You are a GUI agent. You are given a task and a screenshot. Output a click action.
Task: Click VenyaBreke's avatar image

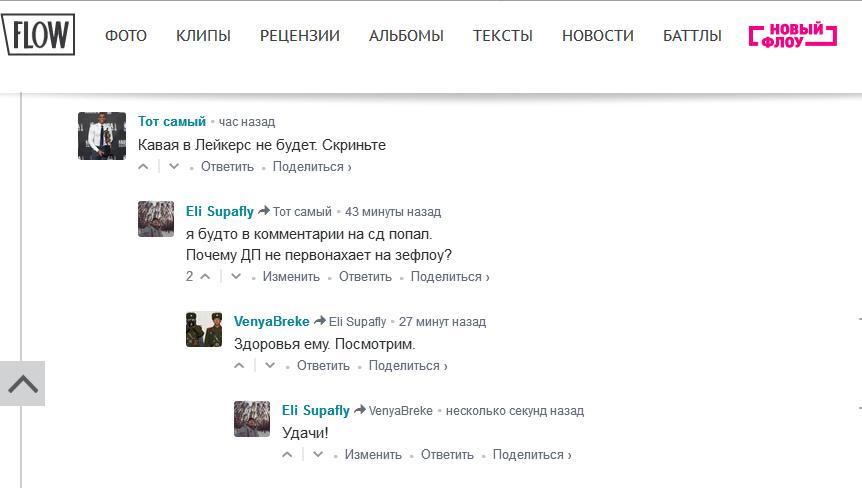click(x=204, y=329)
